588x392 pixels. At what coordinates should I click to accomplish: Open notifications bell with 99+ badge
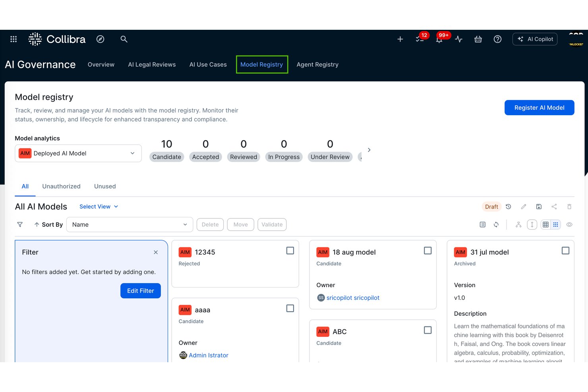[439, 39]
